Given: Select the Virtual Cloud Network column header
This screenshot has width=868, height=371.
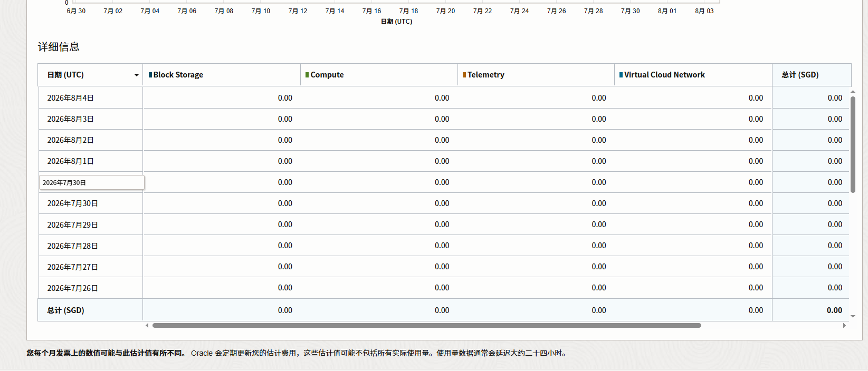Looking at the screenshot, I should 693,75.
